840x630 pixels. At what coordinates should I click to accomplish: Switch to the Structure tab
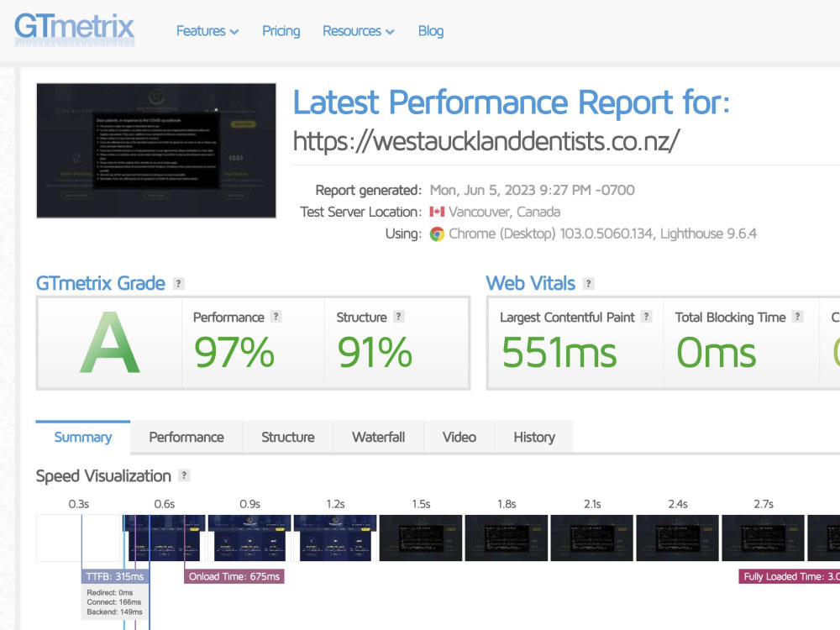[x=287, y=437]
